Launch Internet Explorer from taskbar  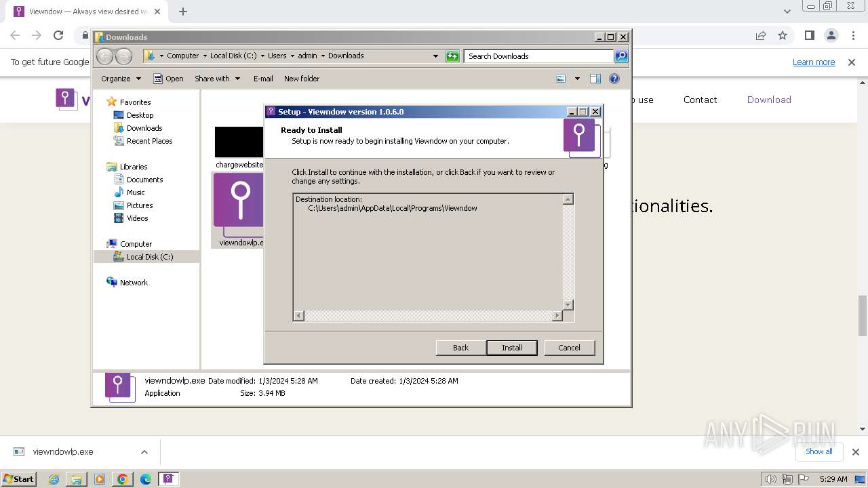[x=54, y=479]
